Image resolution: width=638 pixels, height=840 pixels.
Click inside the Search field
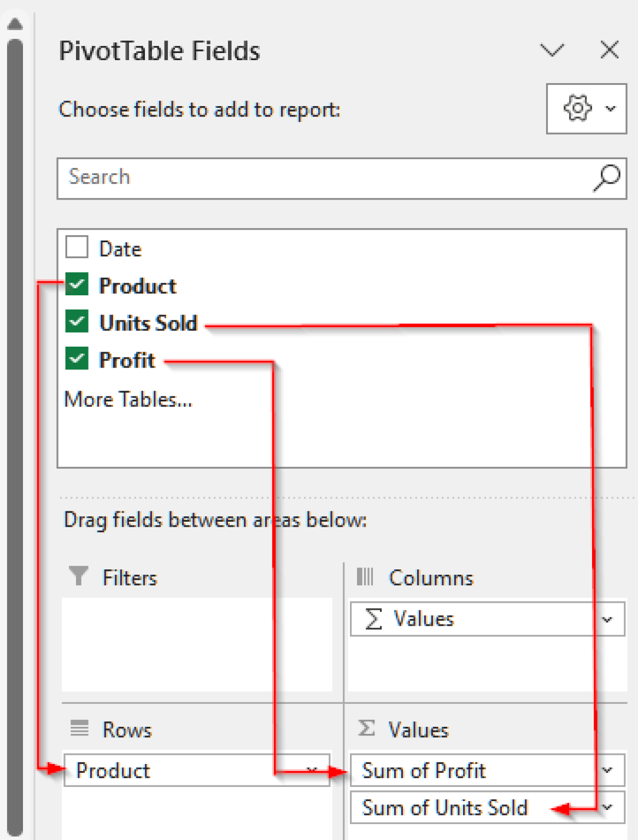219,177
